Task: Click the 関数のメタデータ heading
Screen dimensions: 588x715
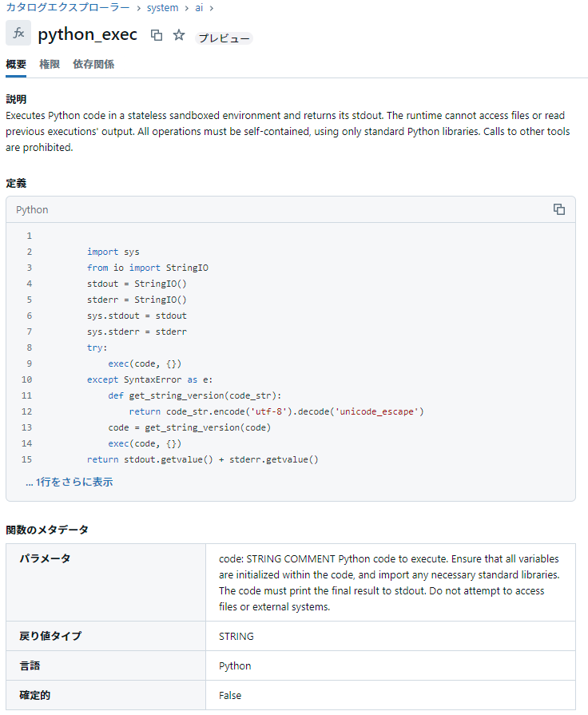Action: (47, 530)
